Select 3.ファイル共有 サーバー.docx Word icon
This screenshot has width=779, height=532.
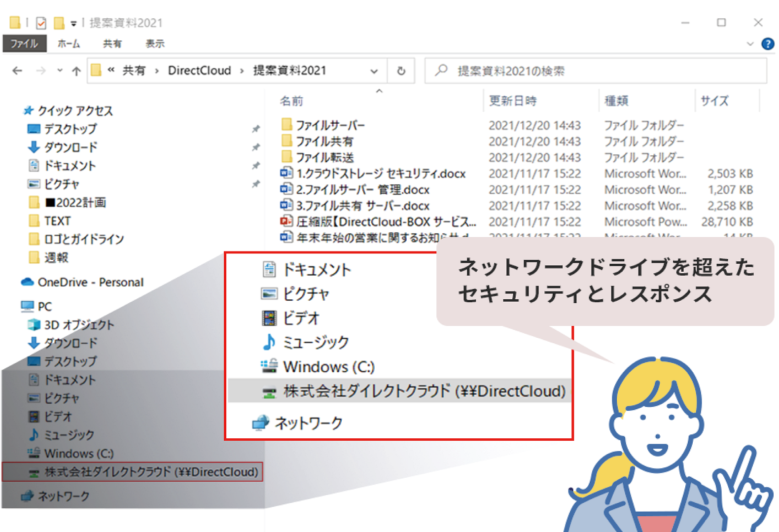286,205
